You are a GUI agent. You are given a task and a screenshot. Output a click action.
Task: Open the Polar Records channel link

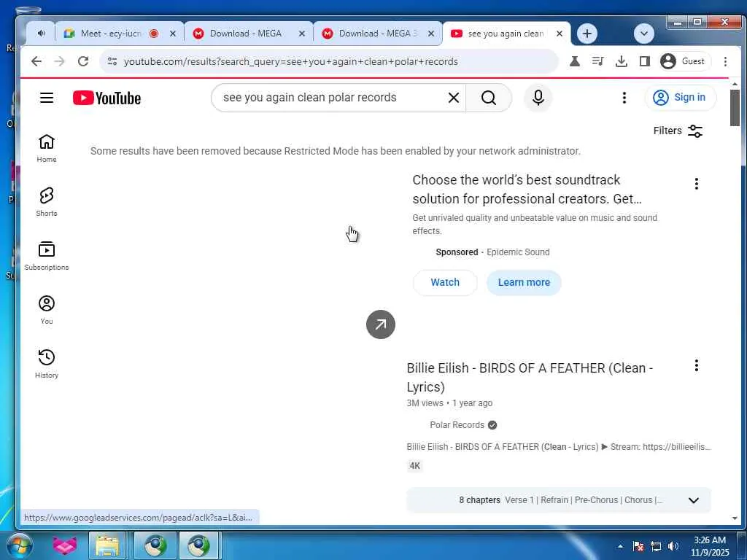(457, 425)
